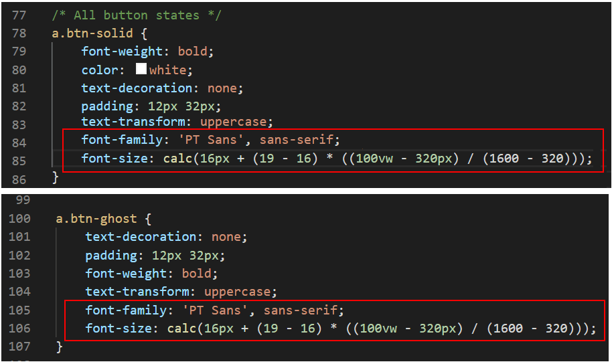Click the 'All button states' comment

137,15
